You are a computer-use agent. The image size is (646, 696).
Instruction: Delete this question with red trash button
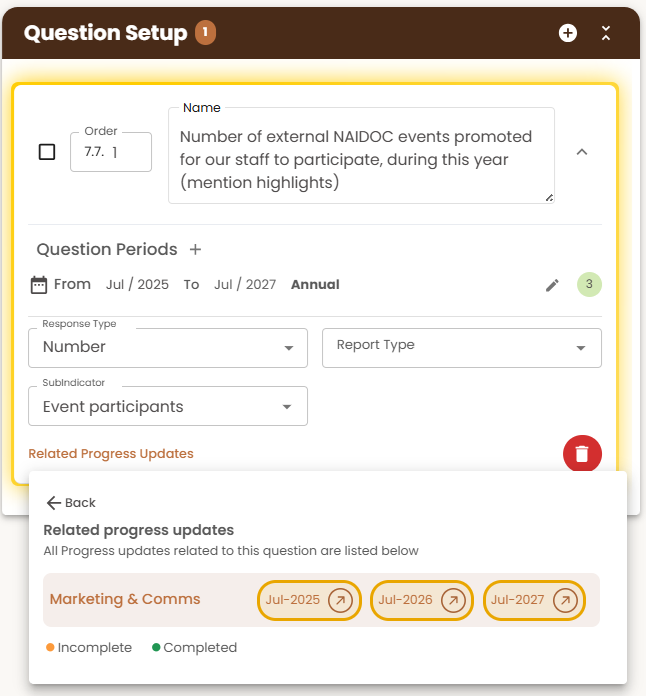[x=582, y=454]
